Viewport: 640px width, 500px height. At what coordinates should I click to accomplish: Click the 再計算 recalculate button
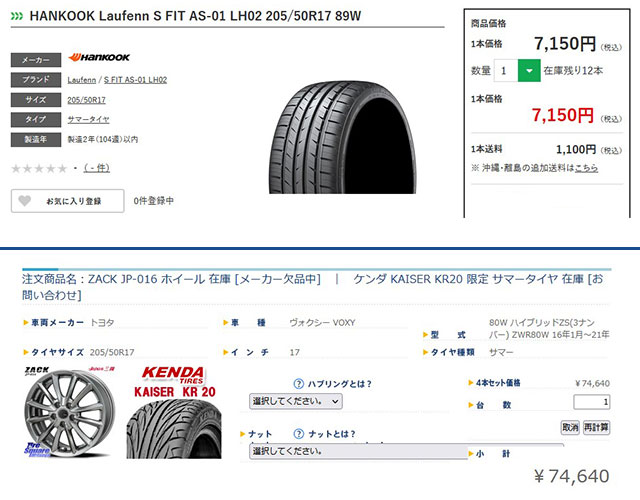tap(596, 427)
